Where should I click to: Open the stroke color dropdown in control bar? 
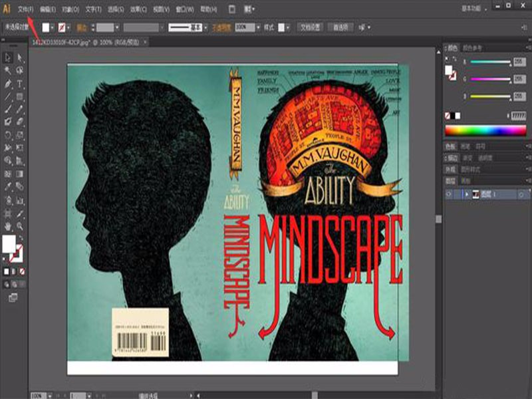click(x=67, y=27)
